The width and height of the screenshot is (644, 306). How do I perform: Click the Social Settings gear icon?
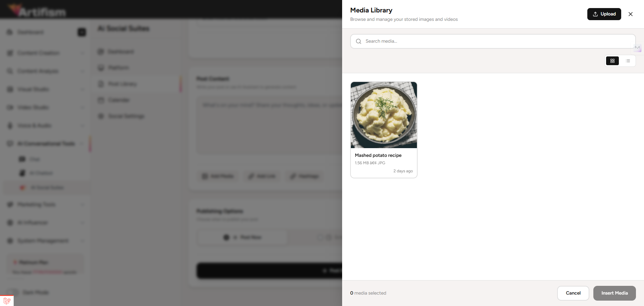click(x=101, y=116)
